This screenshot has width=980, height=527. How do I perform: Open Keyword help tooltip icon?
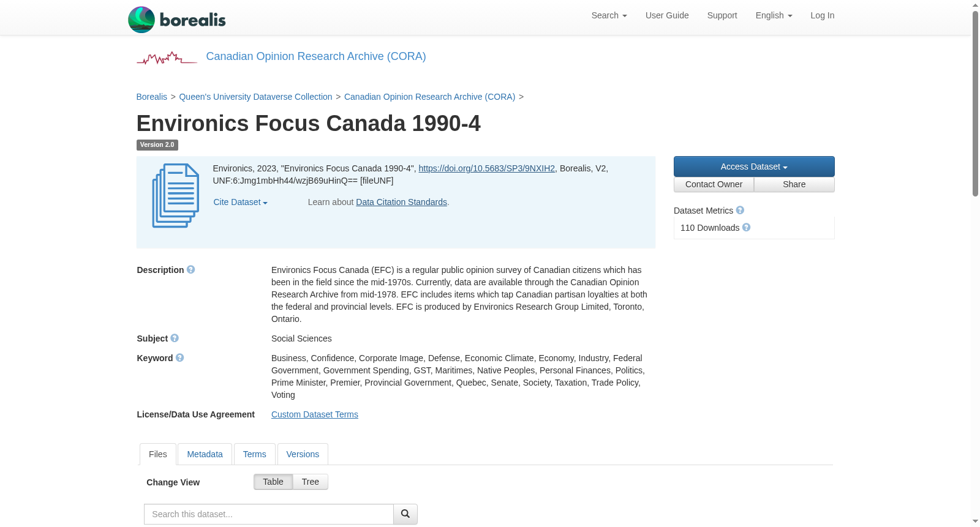180,358
